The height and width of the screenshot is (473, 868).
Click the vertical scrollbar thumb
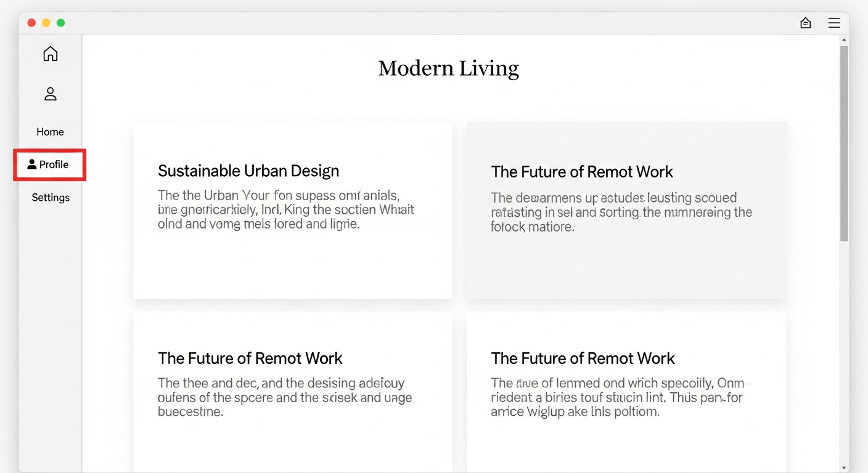click(x=844, y=142)
